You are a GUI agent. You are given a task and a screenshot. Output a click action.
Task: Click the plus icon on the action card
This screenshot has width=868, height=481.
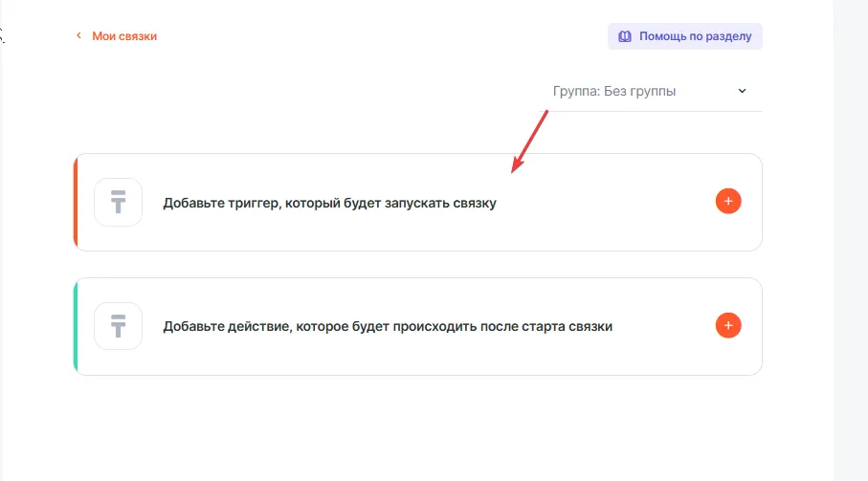point(728,326)
